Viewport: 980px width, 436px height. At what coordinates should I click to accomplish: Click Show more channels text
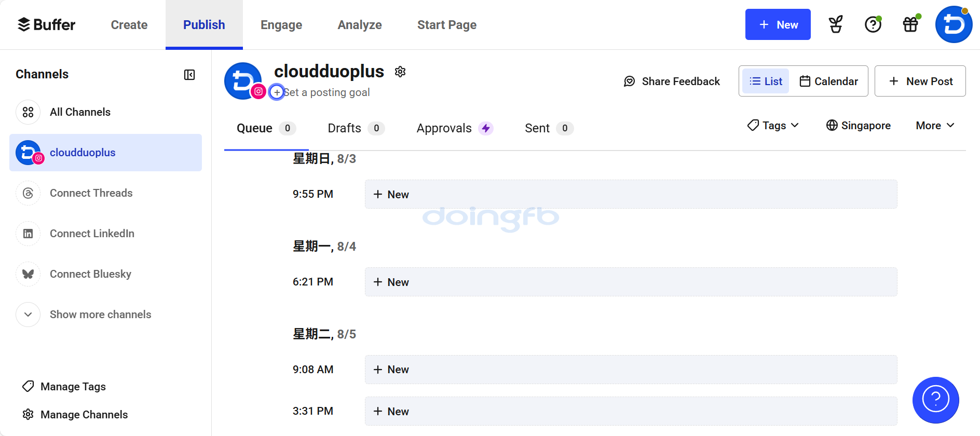pos(100,315)
